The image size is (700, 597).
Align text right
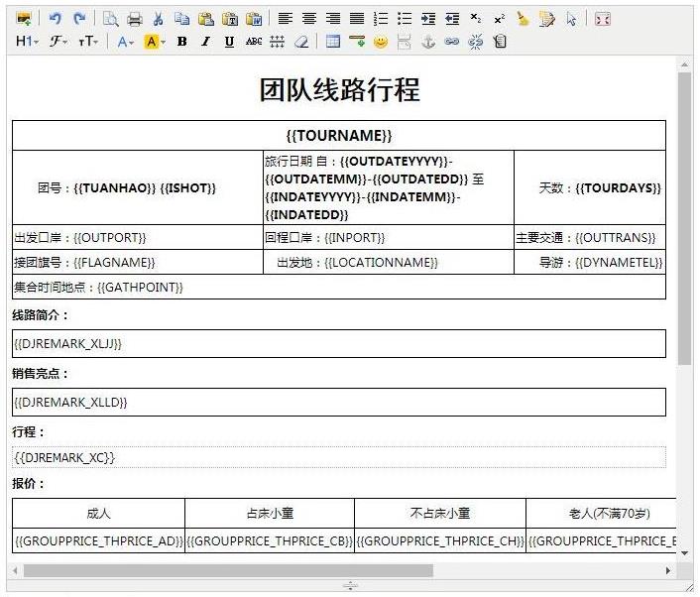coord(333,19)
